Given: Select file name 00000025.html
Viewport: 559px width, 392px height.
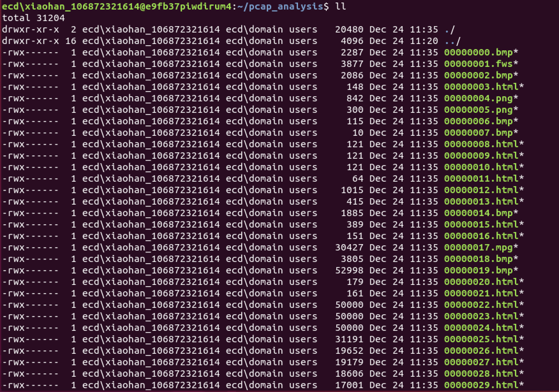Looking at the screenshot, I should tap(481, 339).
